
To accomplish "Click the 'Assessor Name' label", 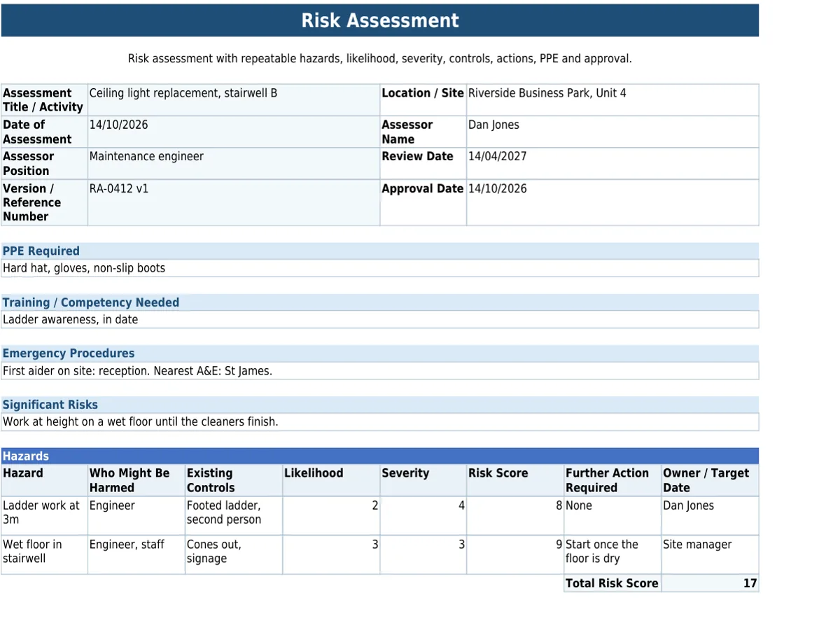I will (423, 132).
